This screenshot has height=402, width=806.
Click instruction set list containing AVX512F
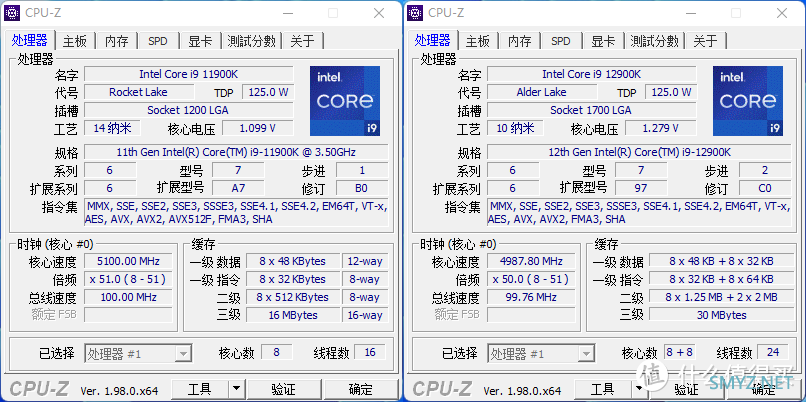point(236,213)
